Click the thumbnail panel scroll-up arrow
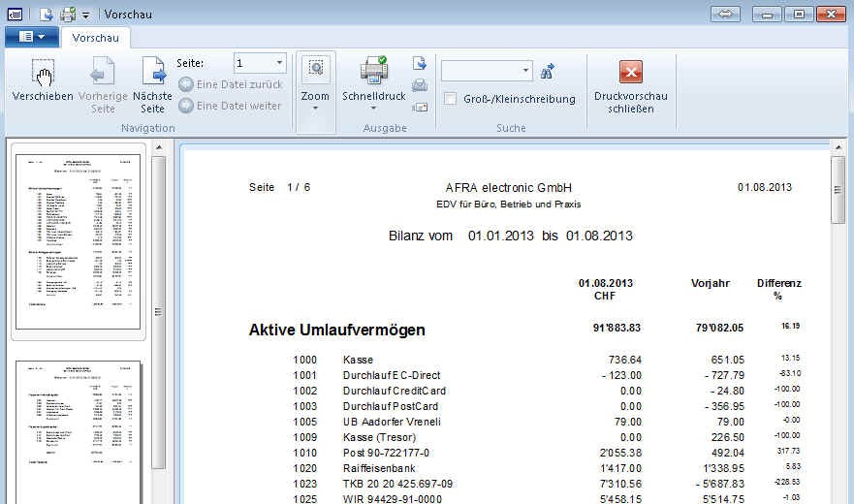Image resolution: width=854 pixels, height=504 pixels. click(159, 147)
